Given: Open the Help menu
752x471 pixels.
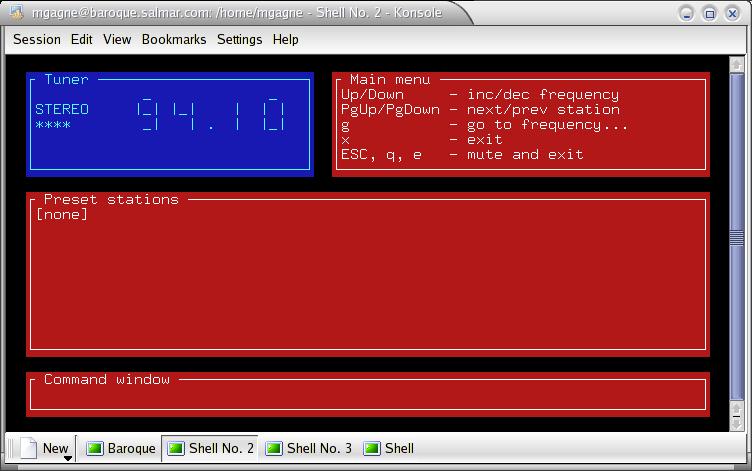Looking at the screenshot, I should [285, 39].
